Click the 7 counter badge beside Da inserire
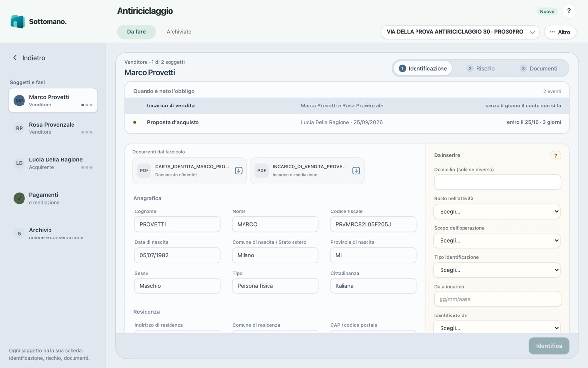The height and width of the screenshot is (368, 588). (x=556, y=156)
